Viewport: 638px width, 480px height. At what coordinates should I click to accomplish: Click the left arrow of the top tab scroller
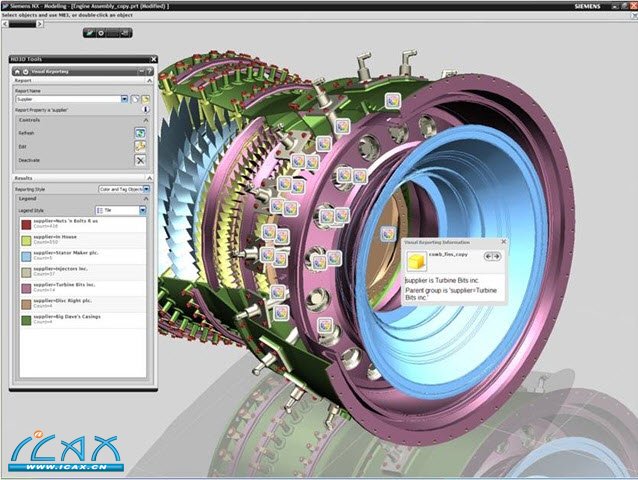[x=4, y=24]
